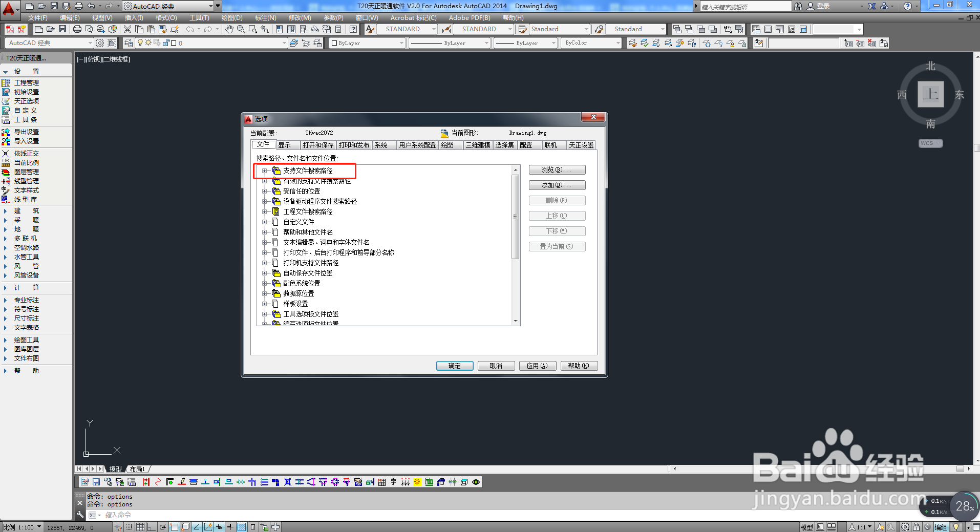Viewport: 980px width, 532px height.
Task: Click the ViewCube top face
Action: [x=930, y=94]
